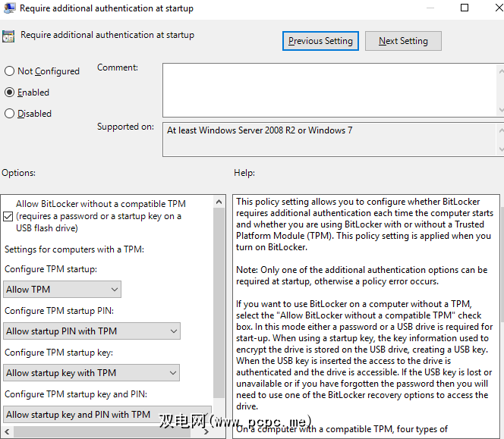The height and width of the screenshot is (439, 504).
Task: Click inside the Comment text box
Action: 329,90
